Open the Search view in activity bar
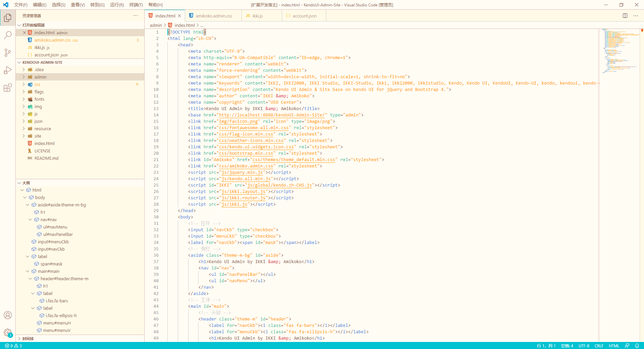Image resolution: width=644 pixels, height=349 pixels. click(8, 35)
